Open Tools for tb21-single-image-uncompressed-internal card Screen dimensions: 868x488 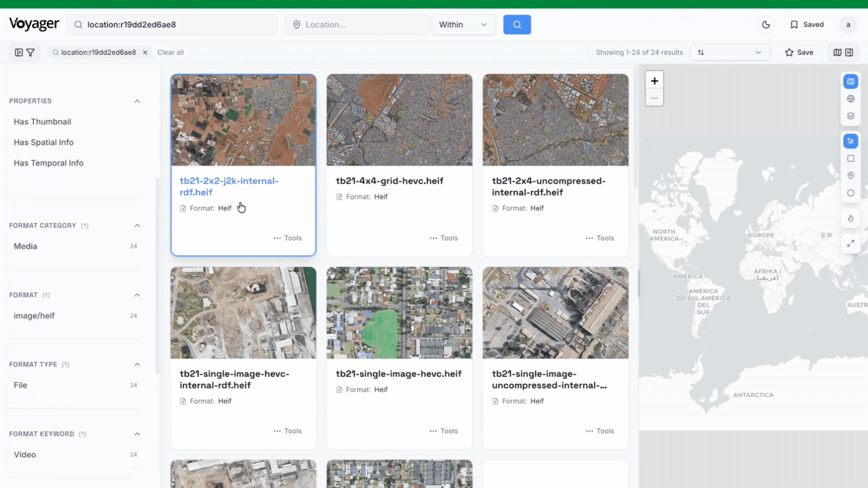[x=600, y=431]
